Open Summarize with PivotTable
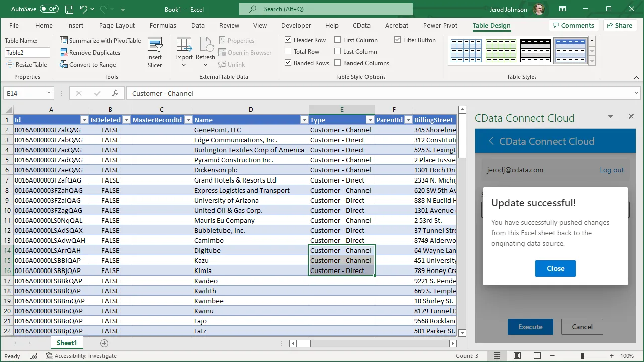Viewport: 644px width, 362px height. click(x=101, y=40)
